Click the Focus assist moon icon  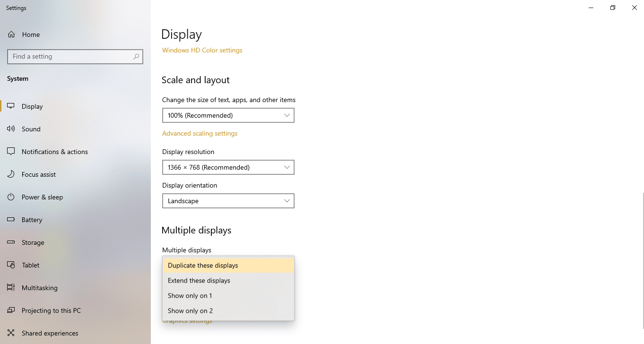point(11,174)
